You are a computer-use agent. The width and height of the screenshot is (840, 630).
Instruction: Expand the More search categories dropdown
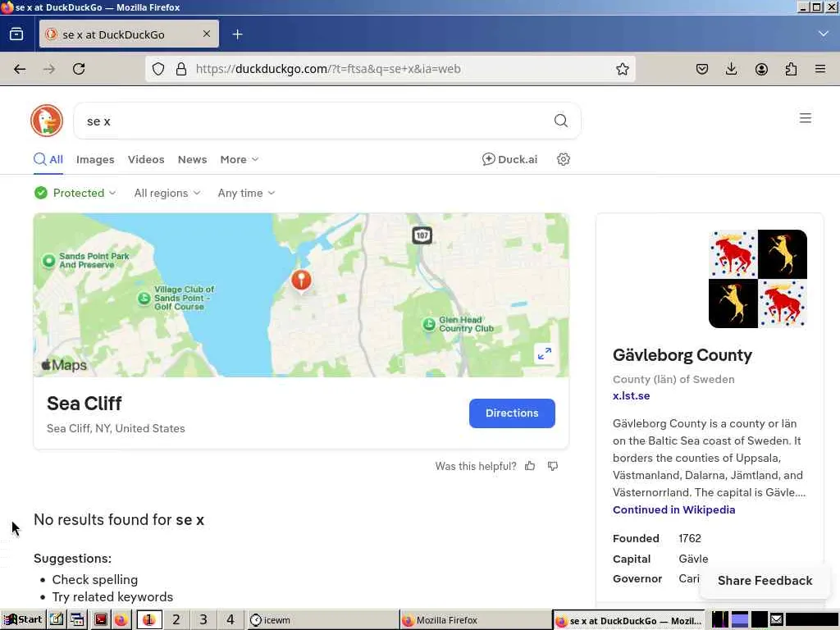point(240,160)
